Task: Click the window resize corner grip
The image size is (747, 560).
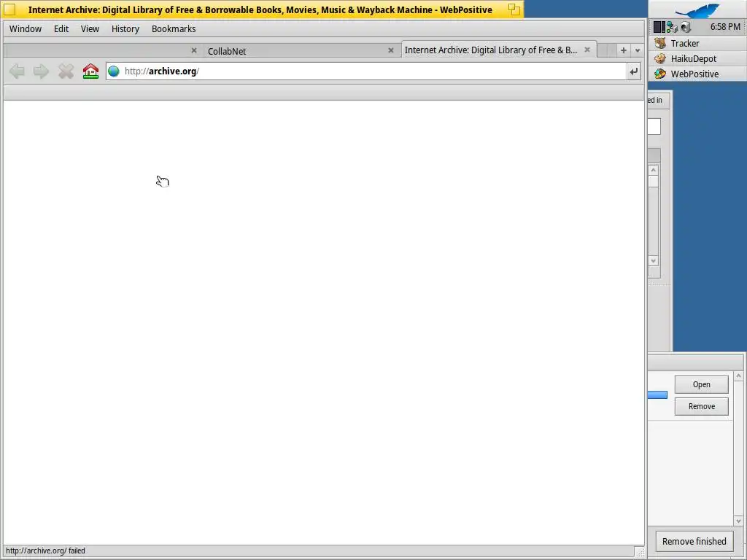Action: tap(640, 551)
